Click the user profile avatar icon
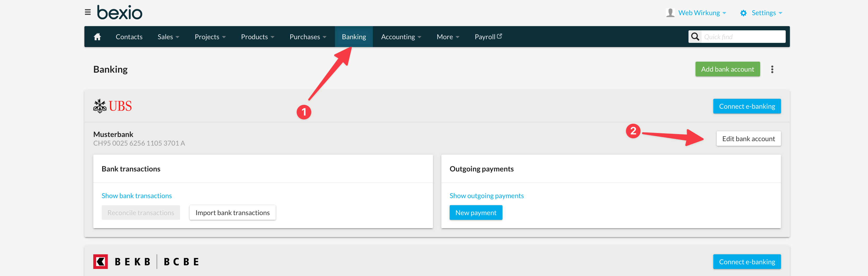Viewport: 868px width, 276px height. [x=670, y=13]
